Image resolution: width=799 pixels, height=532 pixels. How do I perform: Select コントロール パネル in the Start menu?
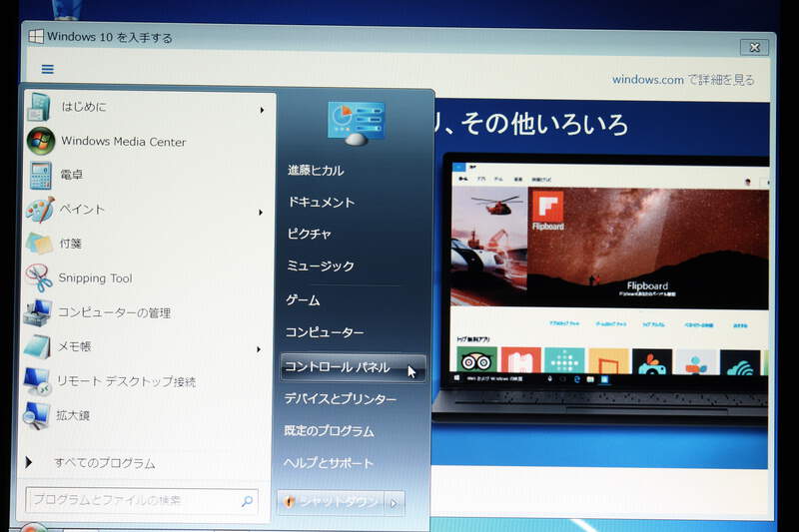[353, 367]
